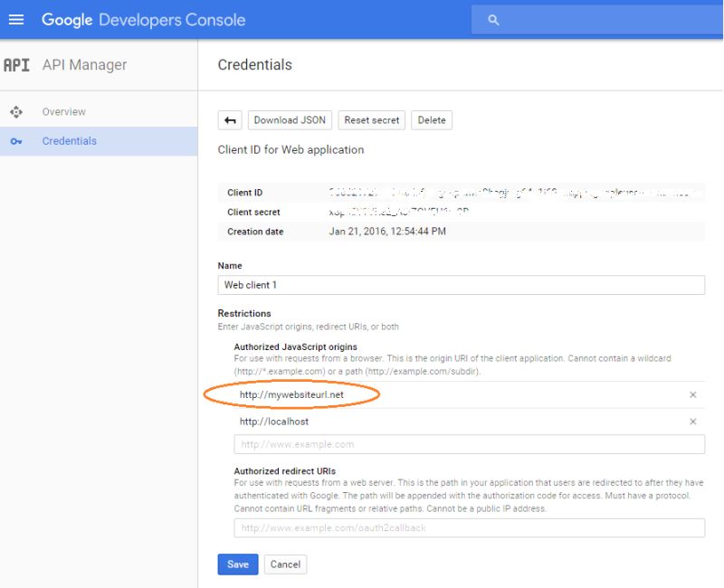The image size is (724, 588).
Task: Save the client configuration
Action: tap(237, 564)
